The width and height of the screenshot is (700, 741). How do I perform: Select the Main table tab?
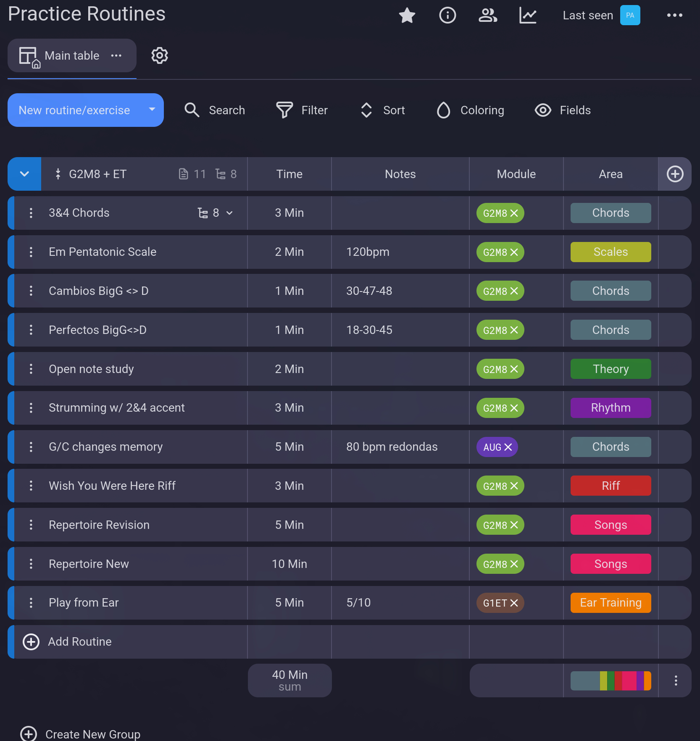tap(72, 55)
